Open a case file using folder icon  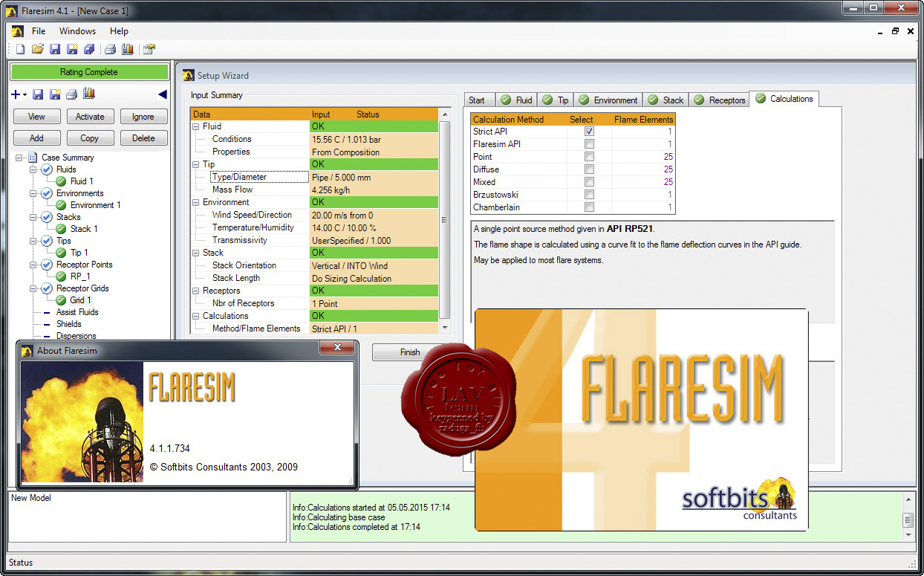pyautogui.click(x=37, y=50)
